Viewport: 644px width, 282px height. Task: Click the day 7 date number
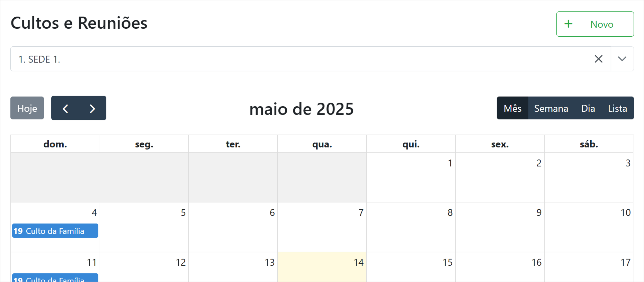(x=361, y=212)
